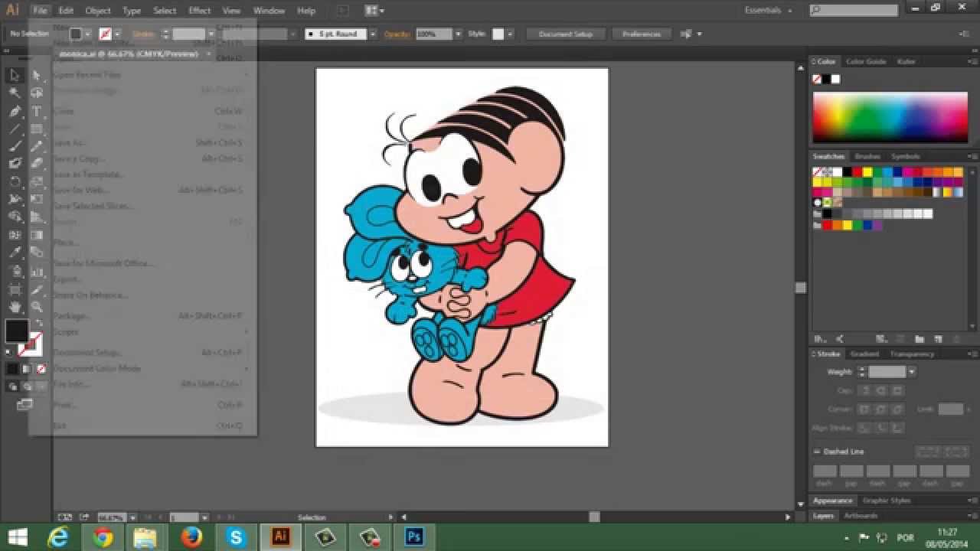This screenshot has width=980, height=551.
Task: Select the Type tool
Action: tap(37, 111)
